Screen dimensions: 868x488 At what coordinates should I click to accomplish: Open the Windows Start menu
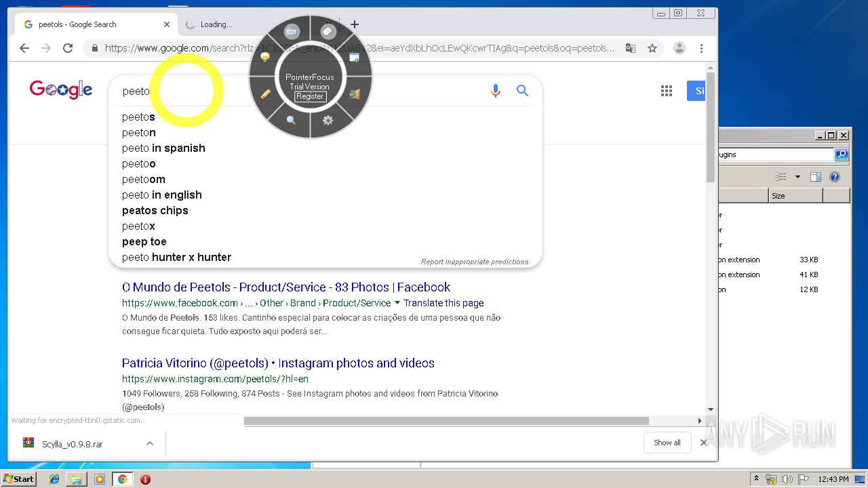click(x=19, y=479)
